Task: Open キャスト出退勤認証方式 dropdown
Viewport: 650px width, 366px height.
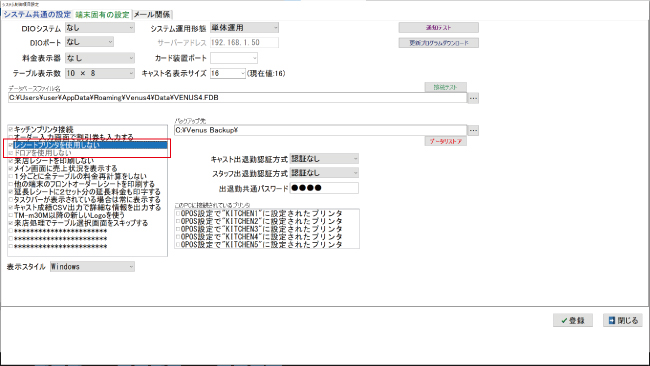Action: point(324,159)
